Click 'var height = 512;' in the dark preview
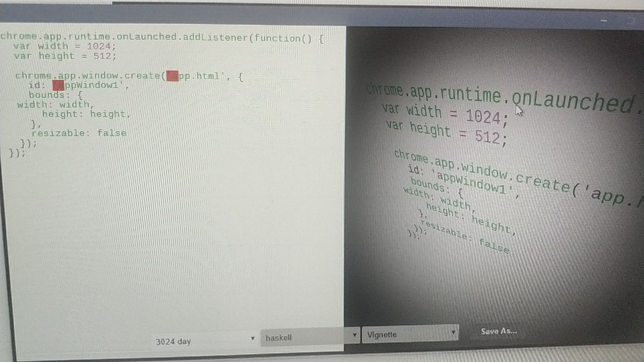Viewport: 644px width, 362px height. point(446,133)
